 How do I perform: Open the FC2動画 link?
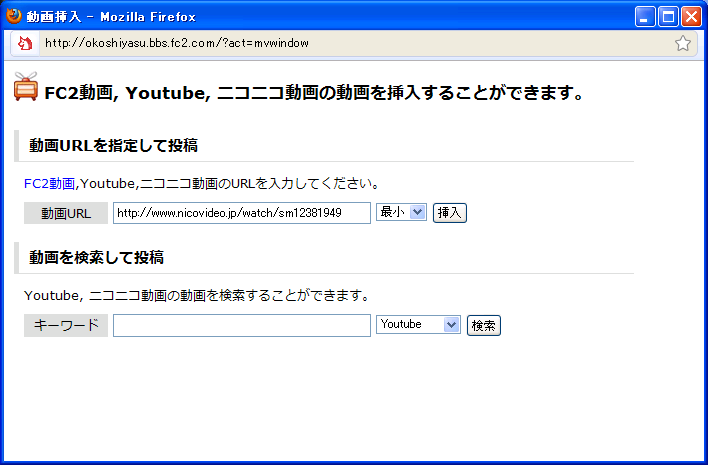coord(49,184)
